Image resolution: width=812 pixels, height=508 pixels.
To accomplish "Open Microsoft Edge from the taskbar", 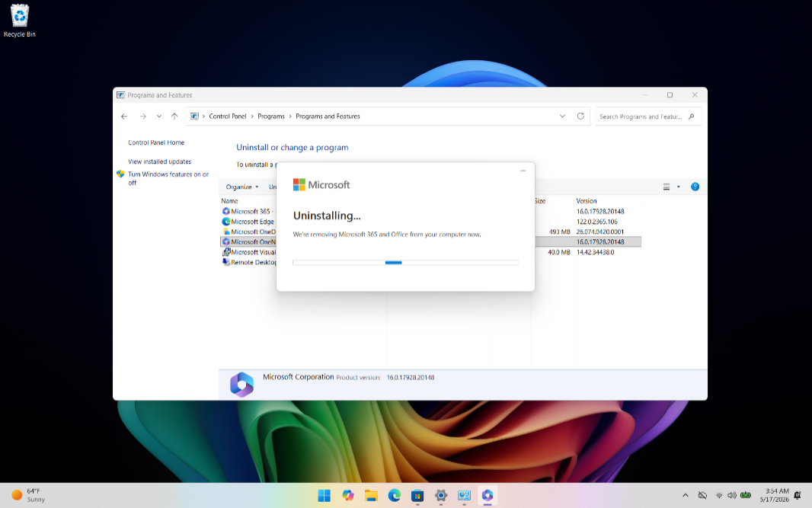I will 395,496.
